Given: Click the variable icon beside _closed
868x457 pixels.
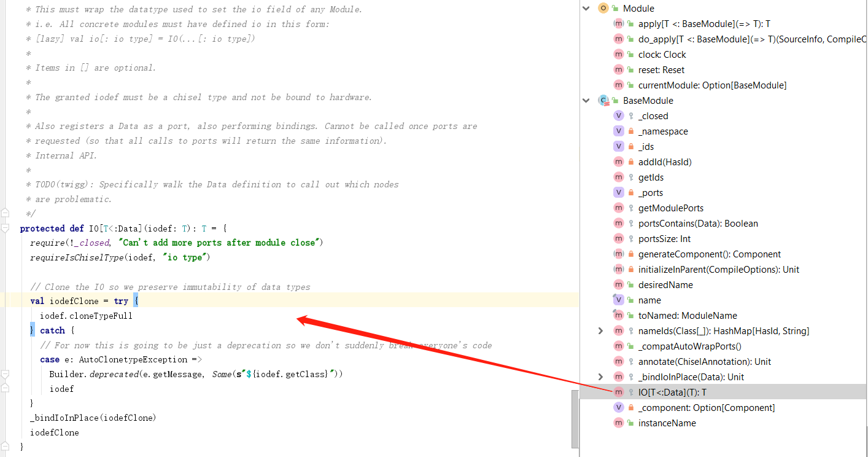Looking at the screenshot, I should (x=618, y=116).
